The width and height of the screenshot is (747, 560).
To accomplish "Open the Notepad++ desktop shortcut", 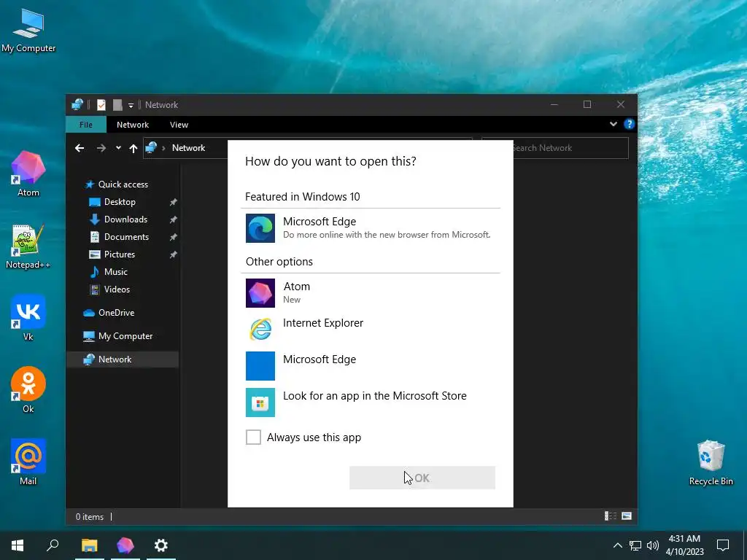I will [28, 246].
